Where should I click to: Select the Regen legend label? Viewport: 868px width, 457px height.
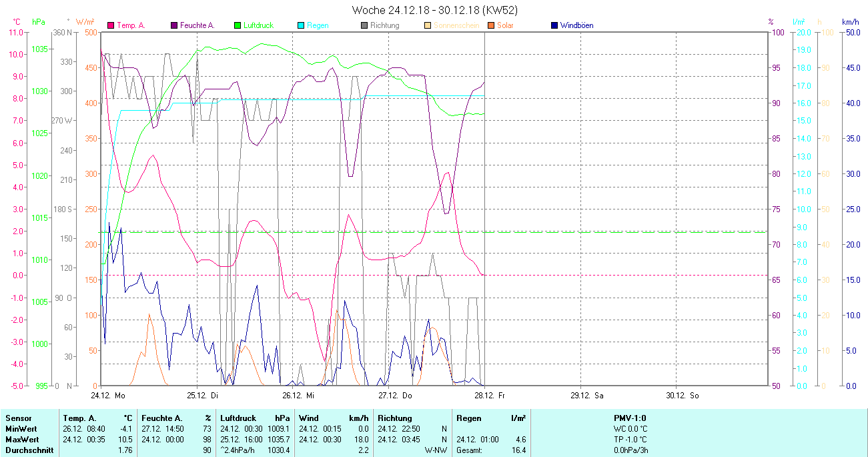(x=318, y=25)
